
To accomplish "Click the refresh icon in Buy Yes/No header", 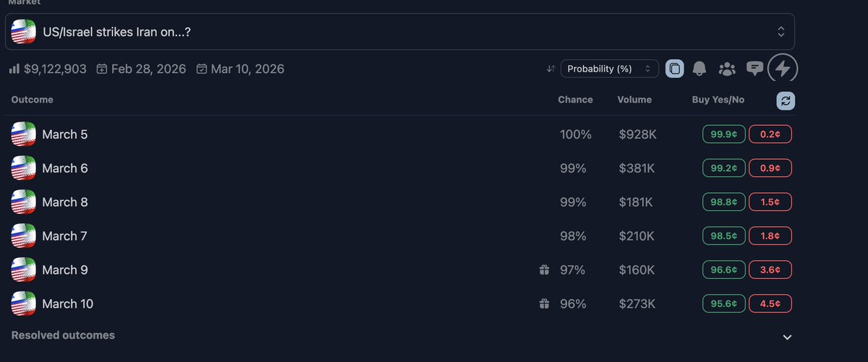I will (x=786, y=100).
